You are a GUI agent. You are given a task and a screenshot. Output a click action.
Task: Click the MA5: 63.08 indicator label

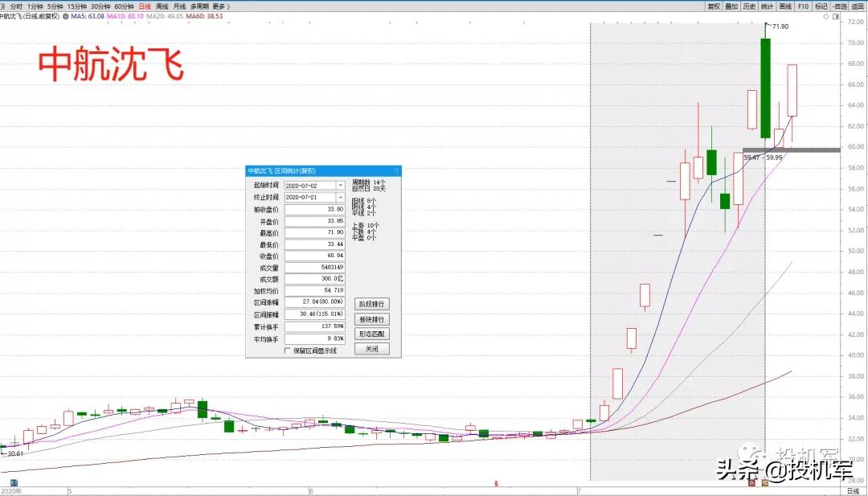pyautogui.click(x=88, y=17)
